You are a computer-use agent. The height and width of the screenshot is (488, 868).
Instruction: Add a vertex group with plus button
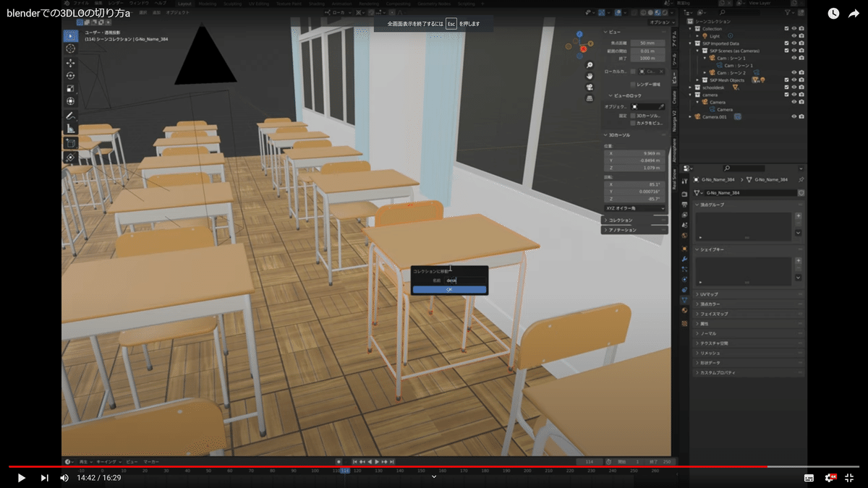pyautogui.click(x=799, y=216)
